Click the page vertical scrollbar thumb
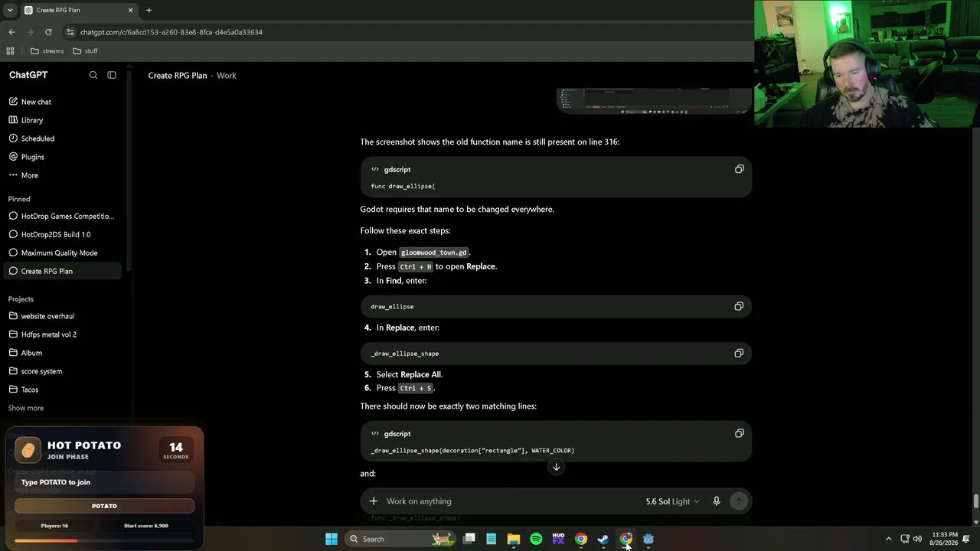The width and height of the screenshot is (980, 551). click(x=975, y=502)
